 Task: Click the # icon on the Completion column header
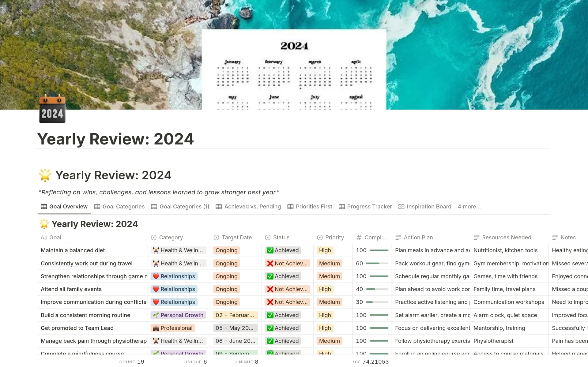click(358, 237)
